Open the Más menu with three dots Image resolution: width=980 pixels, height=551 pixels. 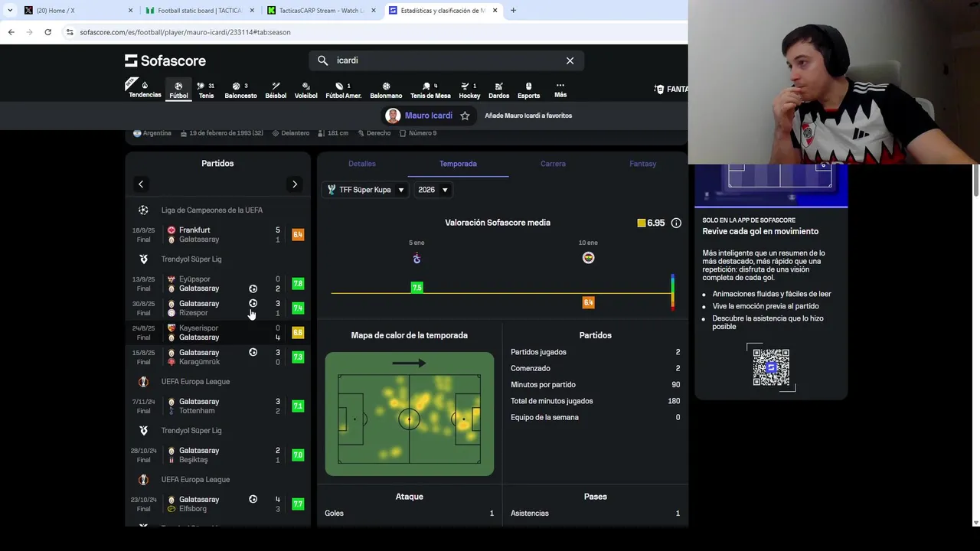pos(560,90)
